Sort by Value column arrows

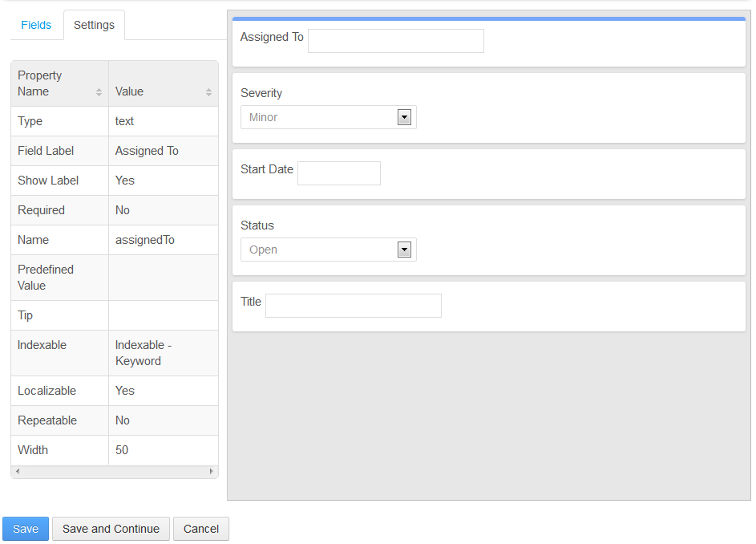[x=208, y=92]
